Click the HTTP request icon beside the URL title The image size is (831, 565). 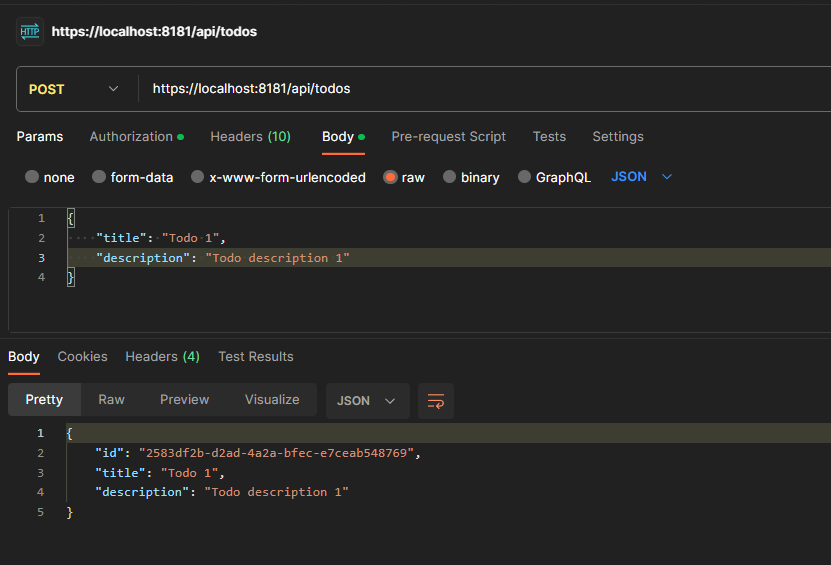(x=29, y=32)
